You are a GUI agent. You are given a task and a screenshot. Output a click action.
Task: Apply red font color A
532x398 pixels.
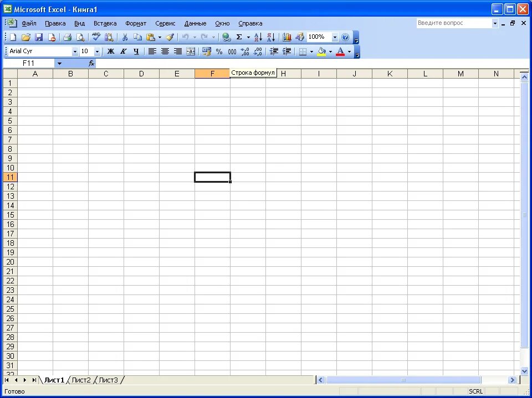tap(340, 51)
